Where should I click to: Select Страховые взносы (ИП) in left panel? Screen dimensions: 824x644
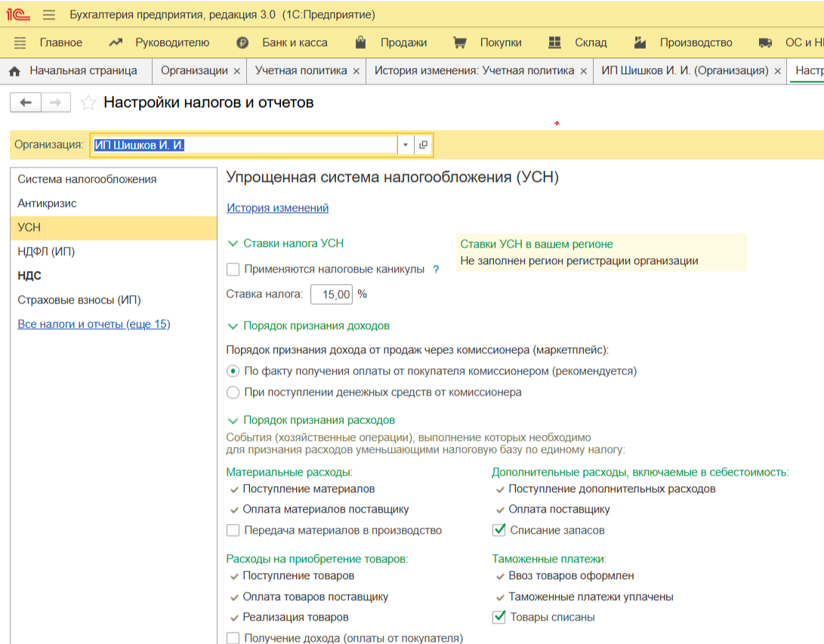[113, 300]
